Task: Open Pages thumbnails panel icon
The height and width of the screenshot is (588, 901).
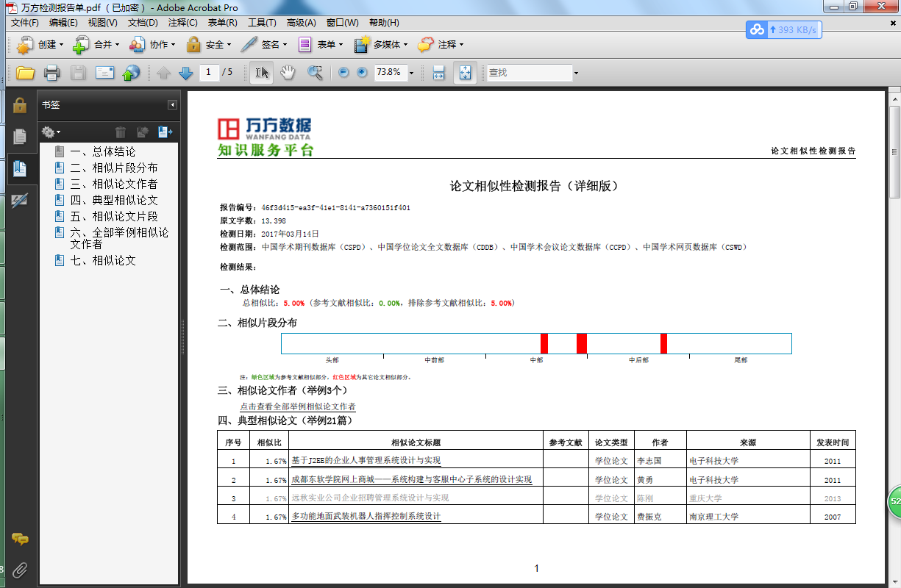Action: (x=20, y=136)
